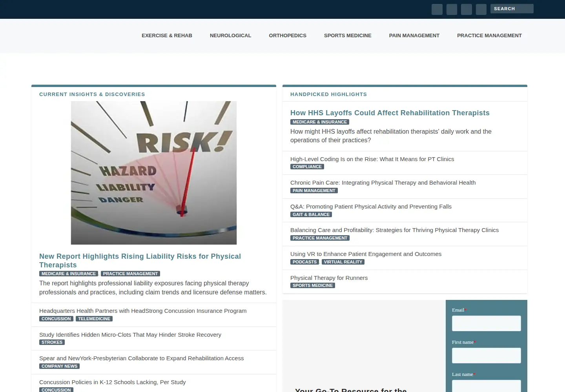The width and height of the screenshot is (565, 392).
Task: Open the Q&A on preventing falls article
Action: click(371, 207)
